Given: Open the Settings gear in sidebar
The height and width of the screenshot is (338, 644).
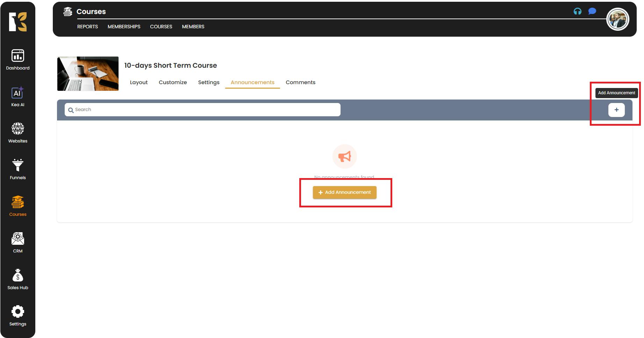Looking at the screenshot, I should click(x=18, y=315).
